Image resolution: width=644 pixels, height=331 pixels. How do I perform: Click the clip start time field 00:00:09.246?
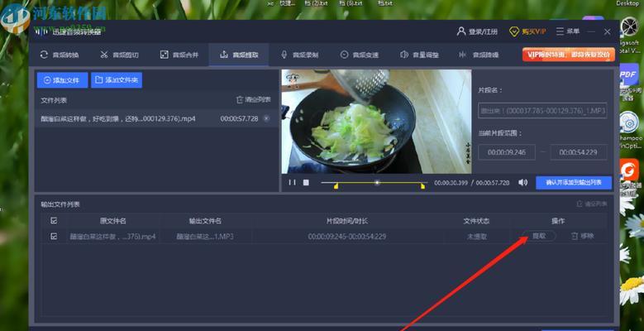pyautogui.click(x=507, y=152)
